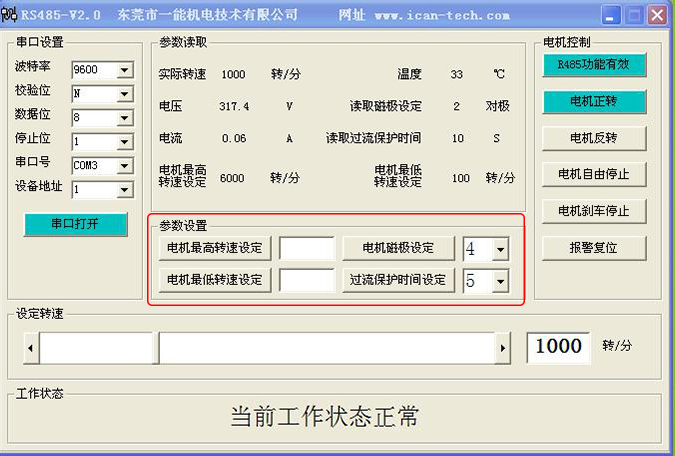Click the RS485 app icon in title bar
The width and height of the screenshot is (675, 456).
pyautogui.click(x=9, y=15)
